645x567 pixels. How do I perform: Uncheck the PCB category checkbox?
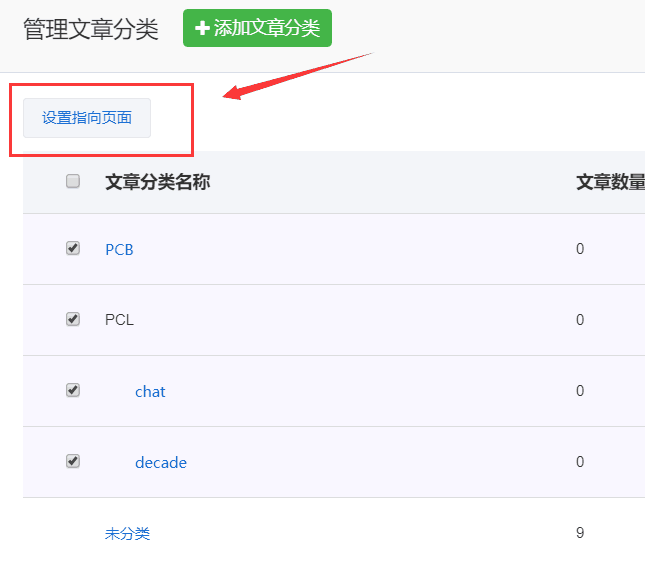pyautogui.click(x=73, y=248)
